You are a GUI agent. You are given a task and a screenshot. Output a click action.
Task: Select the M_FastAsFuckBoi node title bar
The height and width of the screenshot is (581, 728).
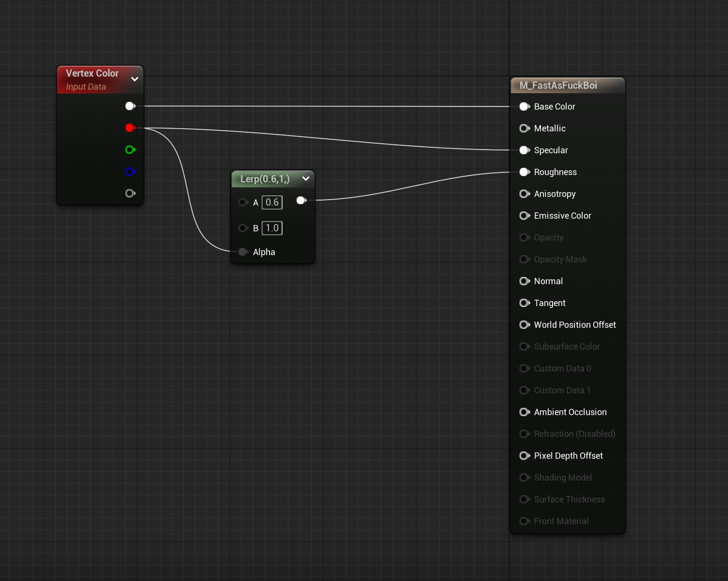(x=568, y=85)
